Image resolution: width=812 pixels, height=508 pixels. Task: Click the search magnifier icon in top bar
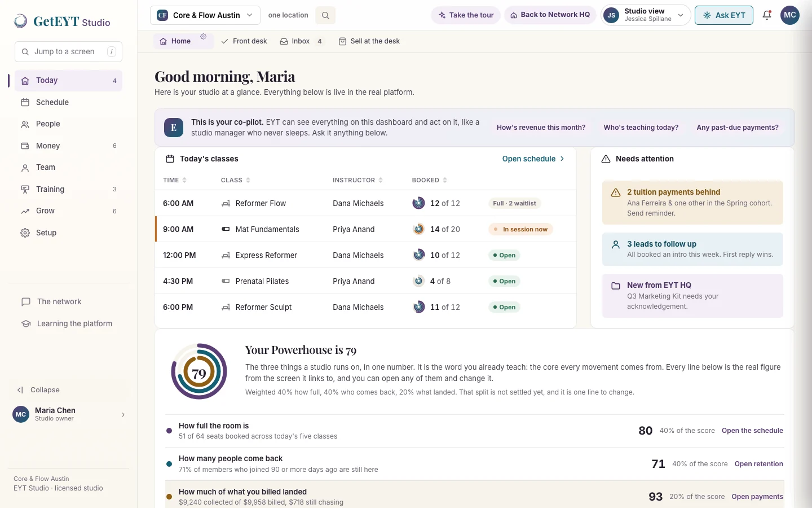[x=325, y=15]
